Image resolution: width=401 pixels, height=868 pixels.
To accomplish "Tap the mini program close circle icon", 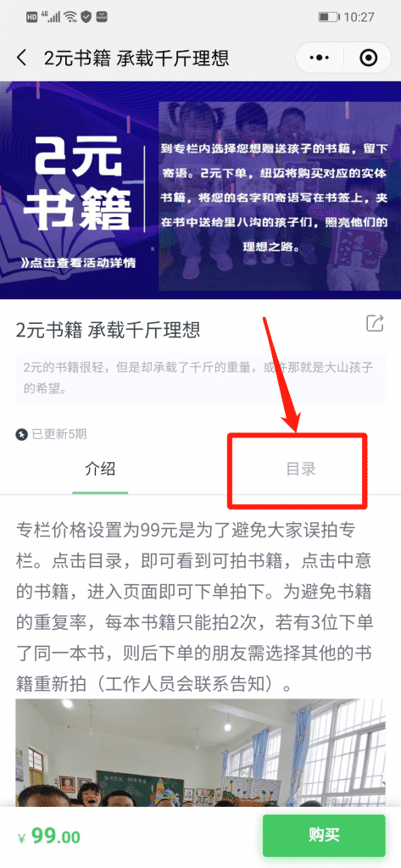I will (x=368, y=58).
